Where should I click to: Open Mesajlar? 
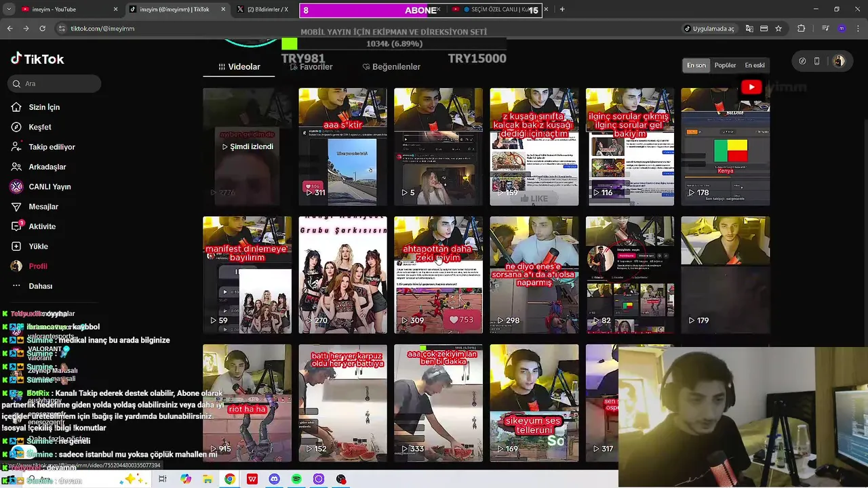[x=43, y=207]
